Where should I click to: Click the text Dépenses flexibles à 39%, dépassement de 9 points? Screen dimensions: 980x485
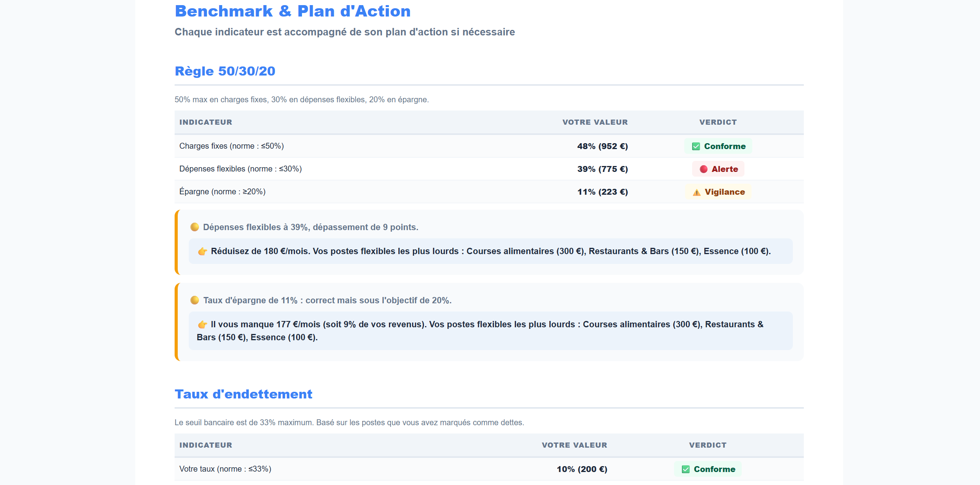311,227
